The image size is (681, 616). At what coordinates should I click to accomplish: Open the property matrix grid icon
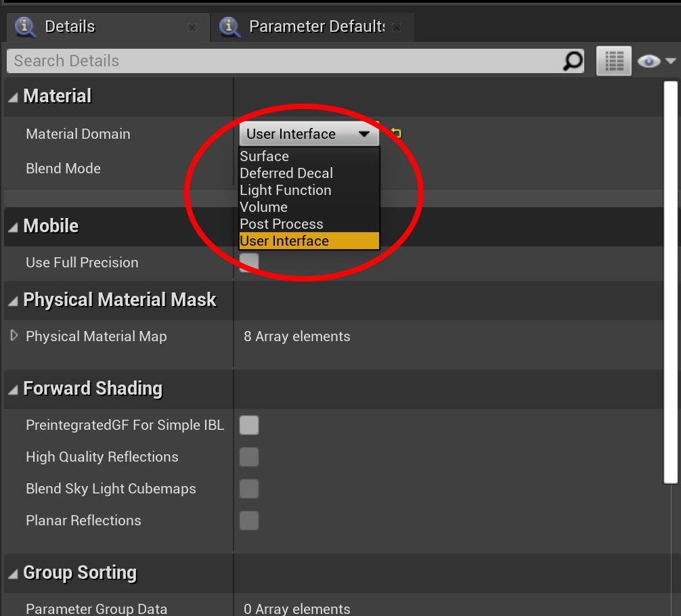(x=613, y=61)
